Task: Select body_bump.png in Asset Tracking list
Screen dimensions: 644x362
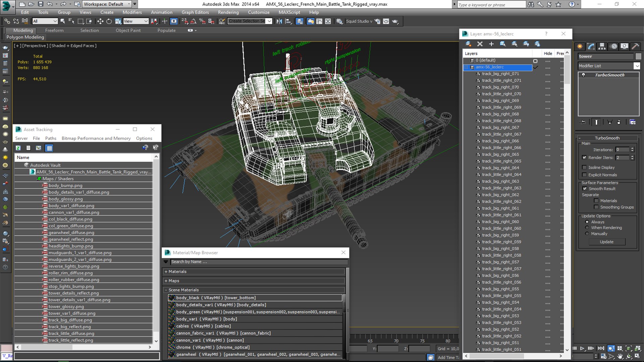Action: pos(65,185)
